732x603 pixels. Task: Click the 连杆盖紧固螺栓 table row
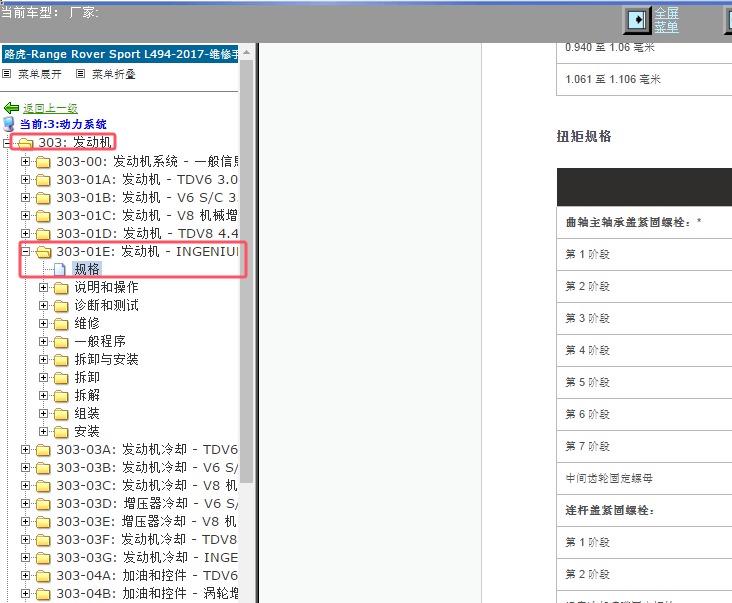644,511
